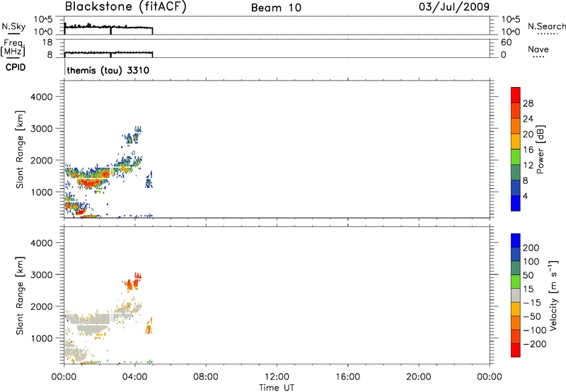566x392 pixels.
Task: Click the "Slant Range [km]" label of power panel
Action: (20, 149)
